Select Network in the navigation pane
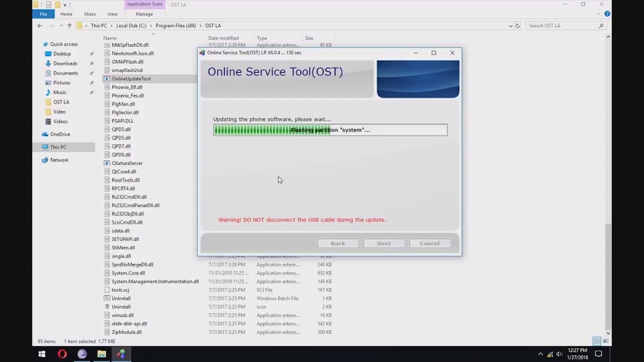Image resolution: width=644 pixels, height=362 pixels. pos(59,160)
